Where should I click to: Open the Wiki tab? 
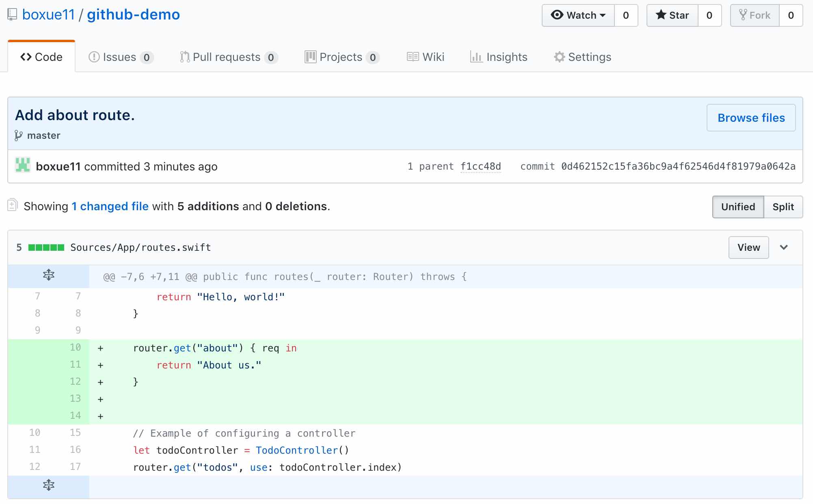coord(426,57)
